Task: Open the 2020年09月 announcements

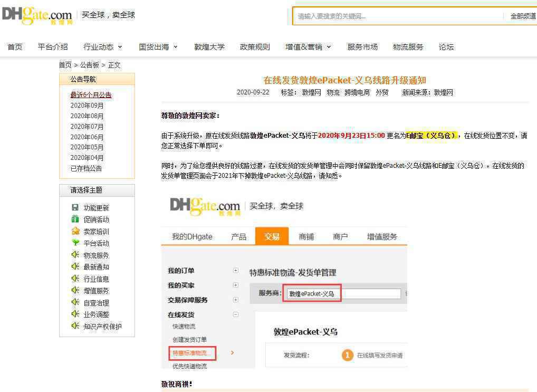Action: pyautogui.click(x=87, y=106)
